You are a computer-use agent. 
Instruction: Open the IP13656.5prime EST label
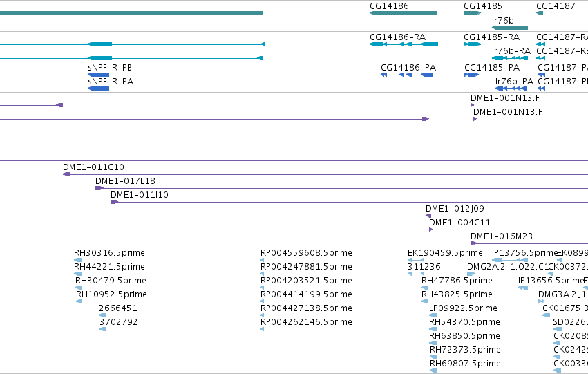[x=551, y=281]
